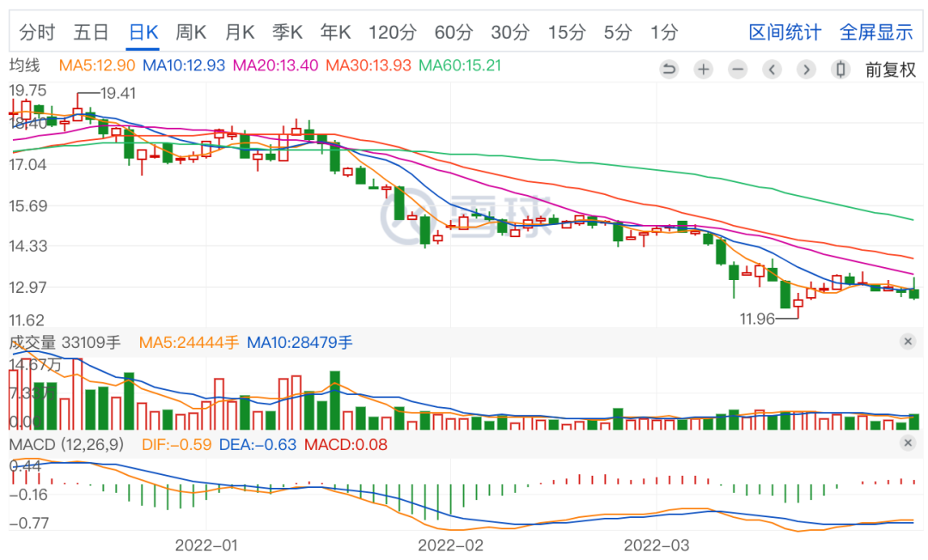Image resolution: width=928 pixels, height=560 pixels.
Task: Zoom out using the minus icon
Action: coord(737,70)
